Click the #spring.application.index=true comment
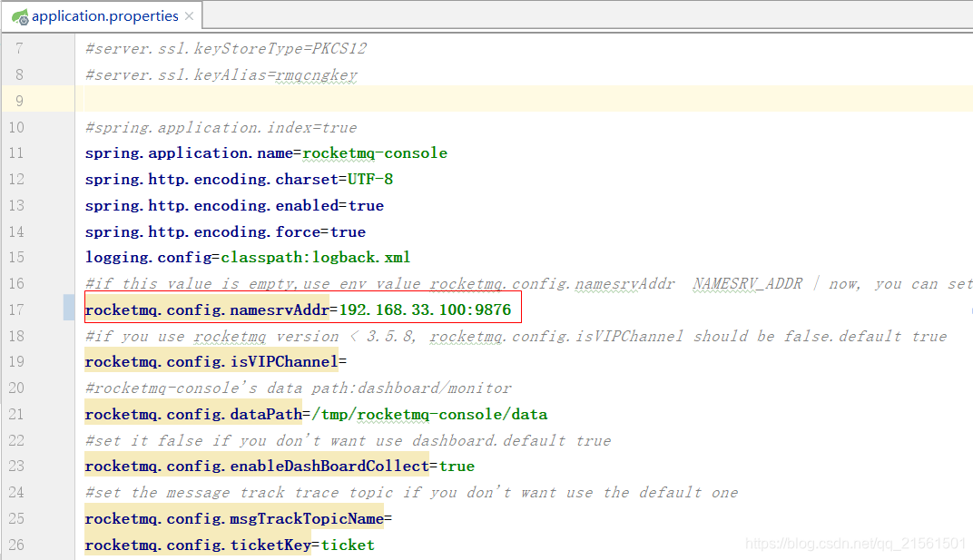Image resolution: width=973 pixels, height=560 pixels. 221,127
